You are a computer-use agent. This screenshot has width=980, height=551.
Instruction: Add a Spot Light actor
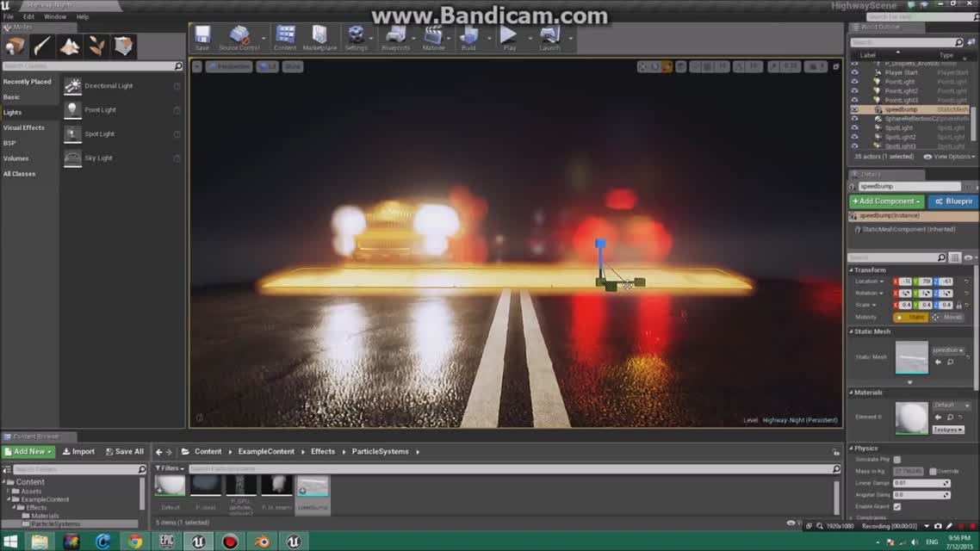click(x=122, y=133)
